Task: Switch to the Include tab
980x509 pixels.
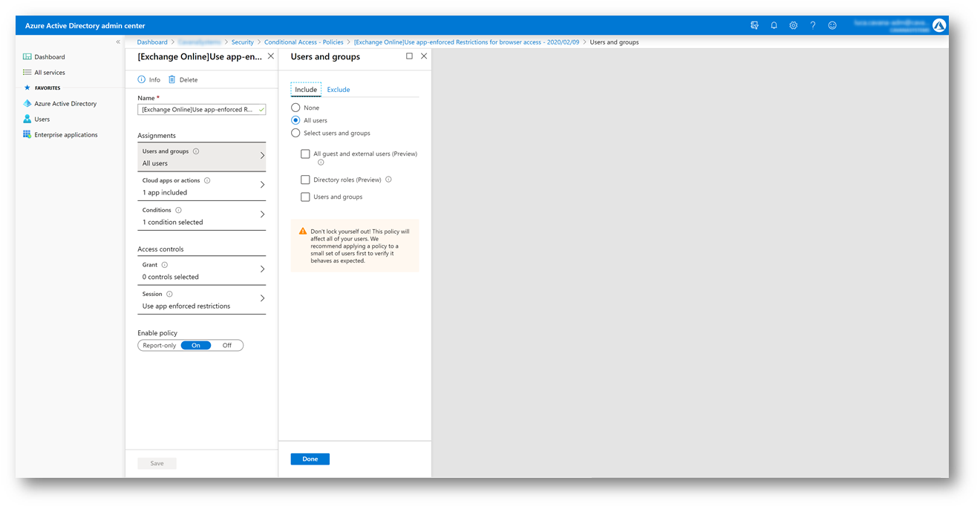Action: 306,89
